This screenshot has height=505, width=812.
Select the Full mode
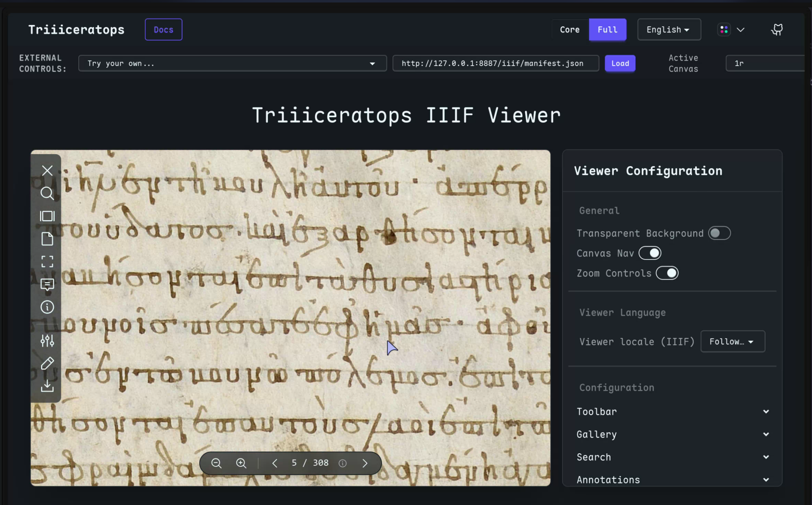coord(607,30)
